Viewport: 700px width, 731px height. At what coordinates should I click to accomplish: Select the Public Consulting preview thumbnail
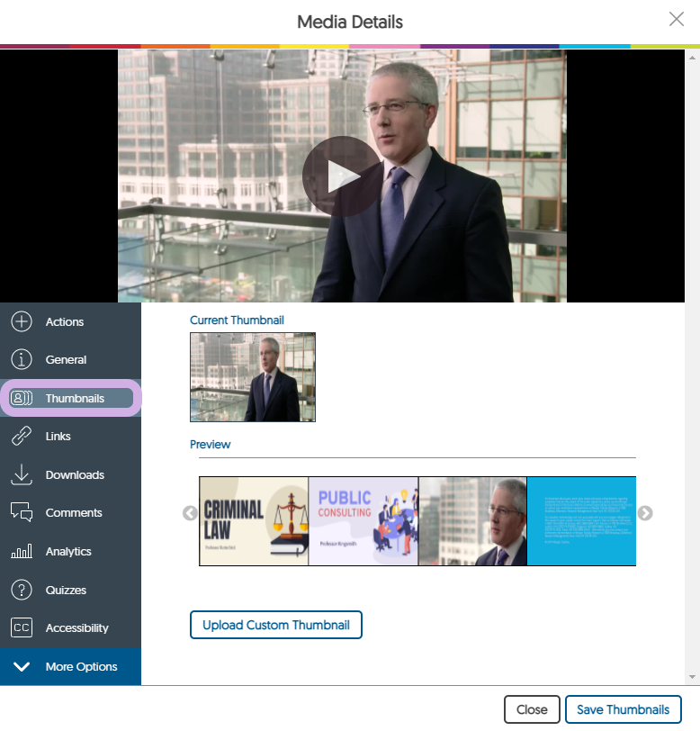363,521
